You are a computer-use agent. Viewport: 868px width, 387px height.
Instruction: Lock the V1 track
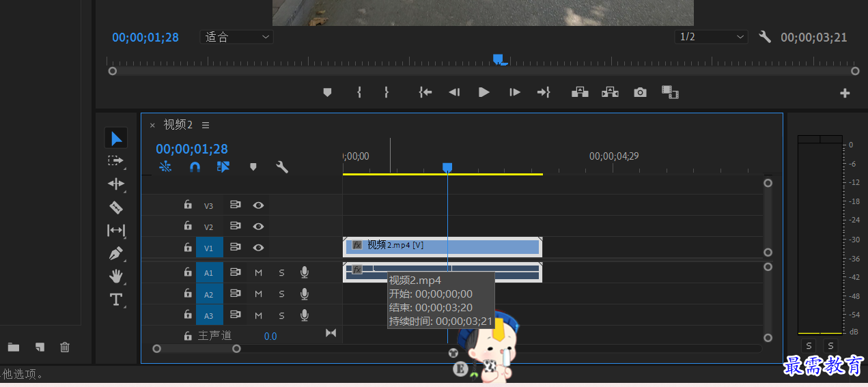[x=188, y=247]
